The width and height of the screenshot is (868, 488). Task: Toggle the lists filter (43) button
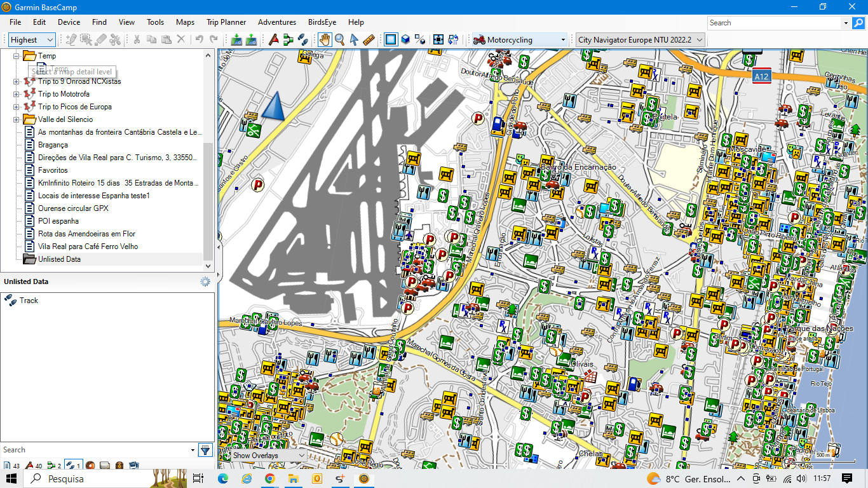coord(11,466)
